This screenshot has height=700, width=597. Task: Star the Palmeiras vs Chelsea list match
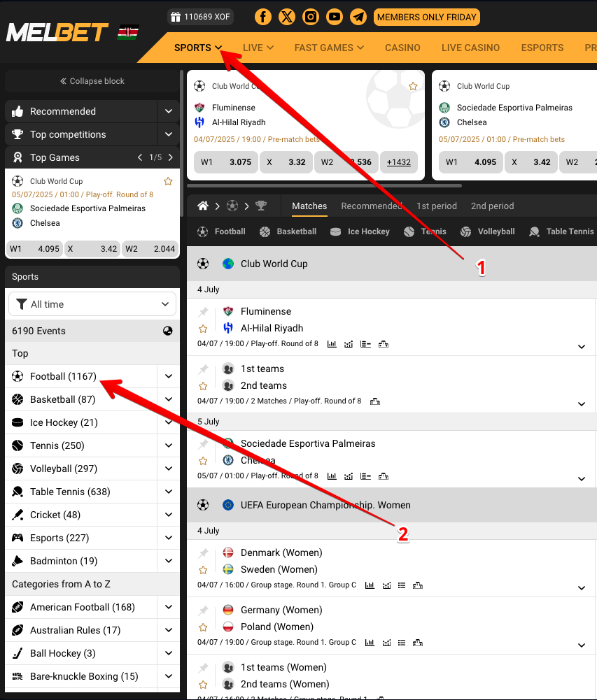click(203, 461)
